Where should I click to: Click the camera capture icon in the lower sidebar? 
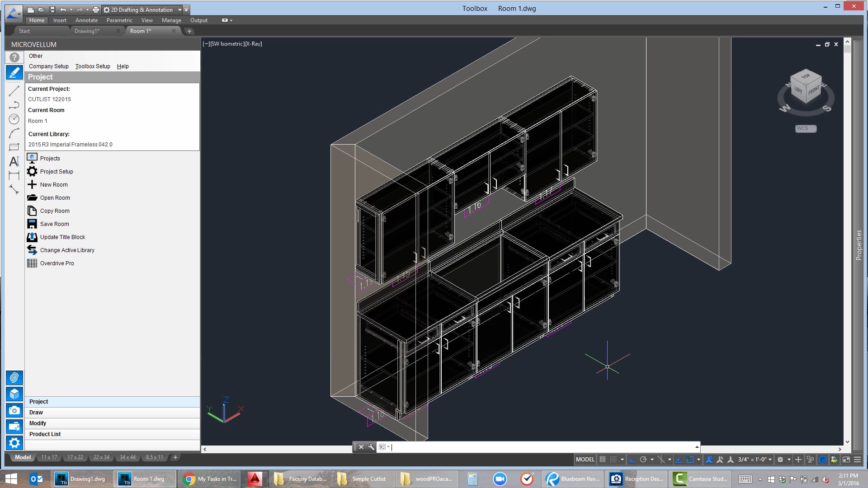pyautogui.click(x=14, y=410)
